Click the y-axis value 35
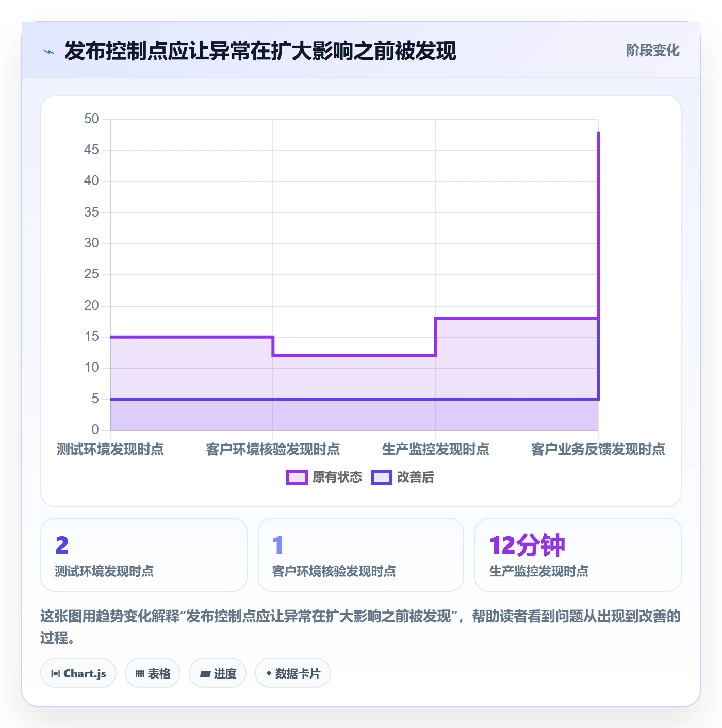This screenshot has height=728, width=722. (91, 212)
